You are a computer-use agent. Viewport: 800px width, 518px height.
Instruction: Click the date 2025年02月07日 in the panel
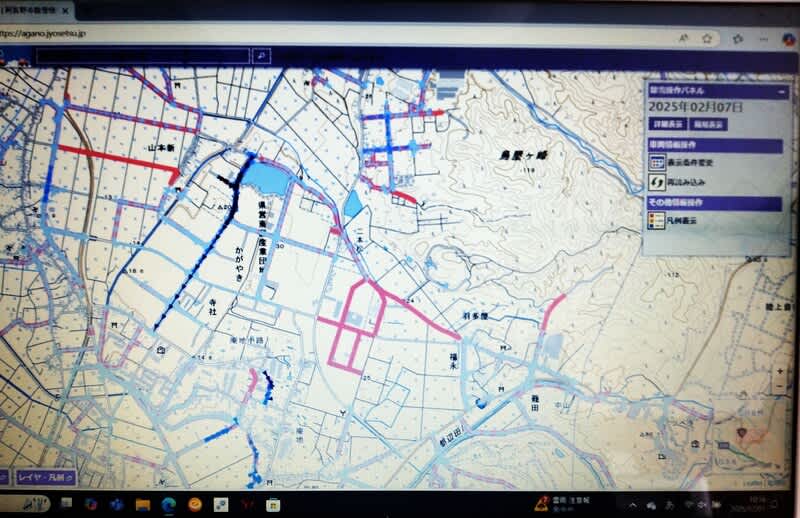coord(695,107)
